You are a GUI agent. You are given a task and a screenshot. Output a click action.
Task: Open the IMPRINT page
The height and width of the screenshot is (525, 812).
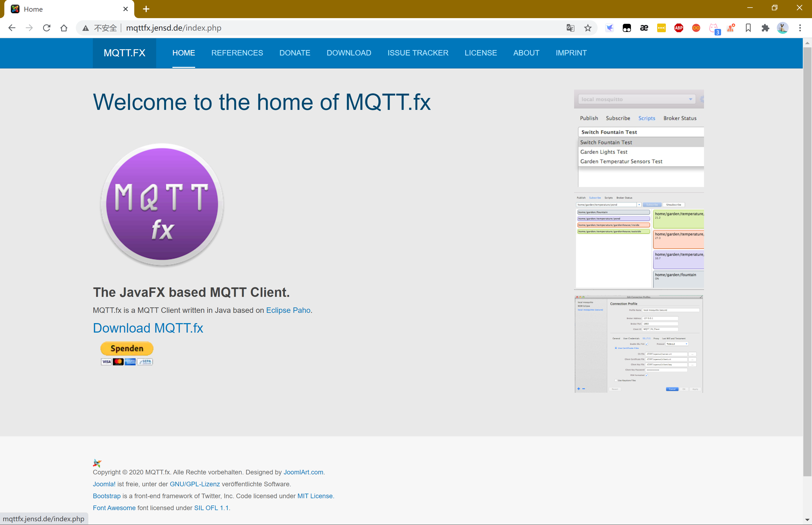click(x=571, y=53)
